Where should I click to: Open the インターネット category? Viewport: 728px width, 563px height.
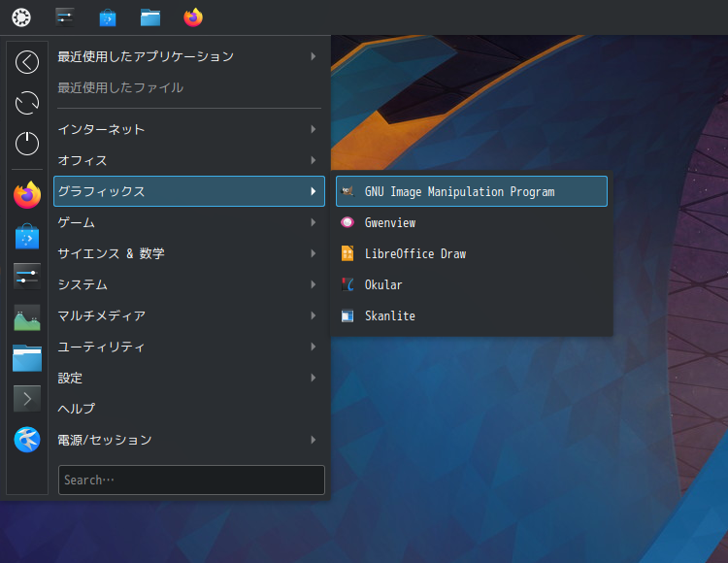click(189, 129)
